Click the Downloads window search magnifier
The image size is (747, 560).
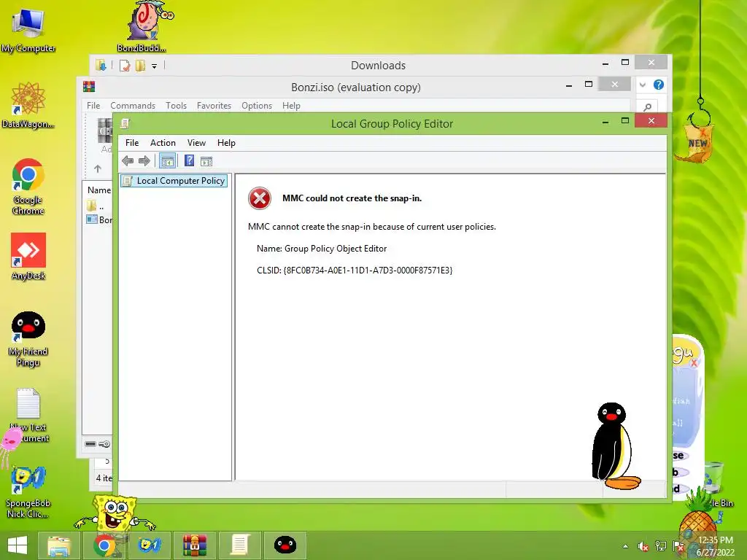coord(648,106)
